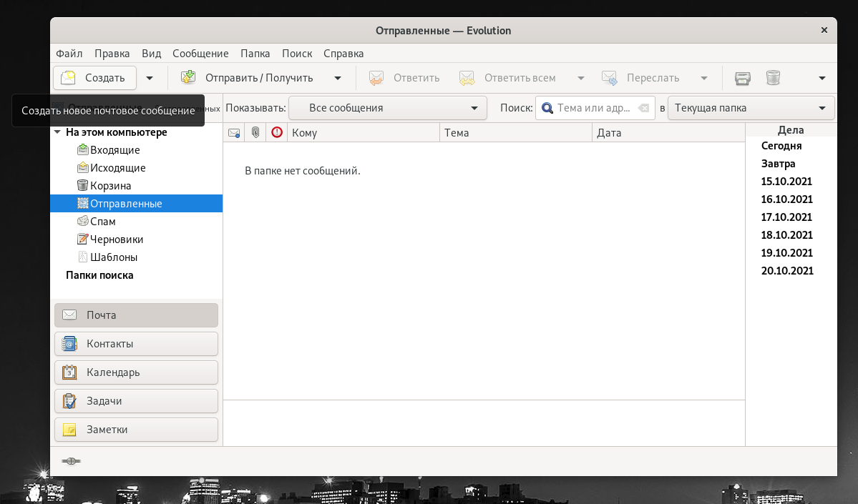Sort by the read status envelope column
The height and width of the screenshot is (504, 858).
234,133
